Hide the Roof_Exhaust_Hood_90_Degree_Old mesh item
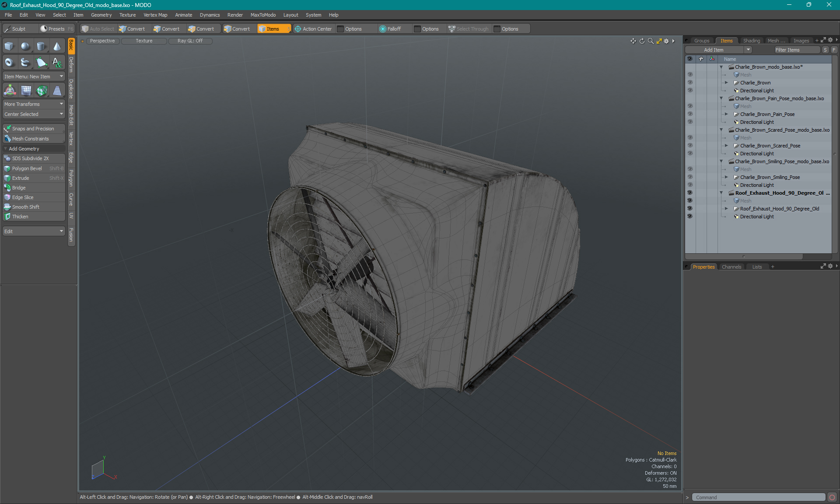Screen dimensions: 840x504 (690, 209)
